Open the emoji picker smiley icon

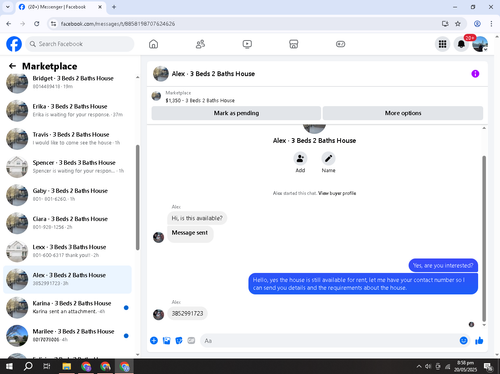pos(463,340)
